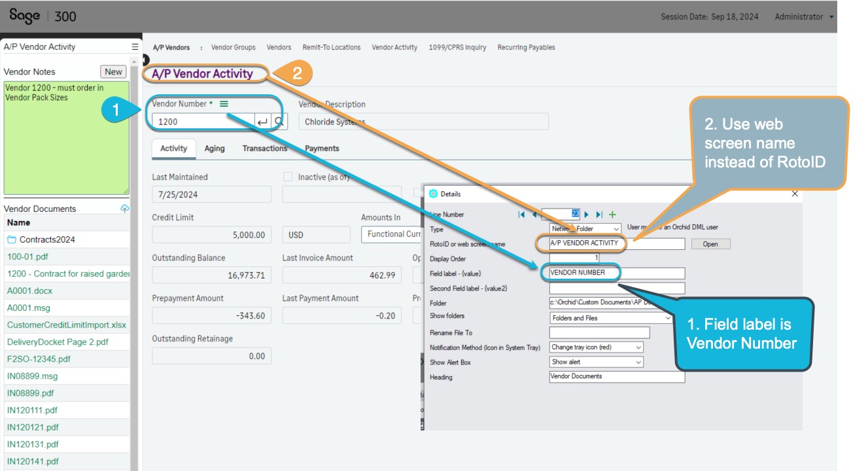Image resolution: width=868 pixels, height=471 pixels.
Task: Expand the Type dropdown in Details
Action: (616, 229)
